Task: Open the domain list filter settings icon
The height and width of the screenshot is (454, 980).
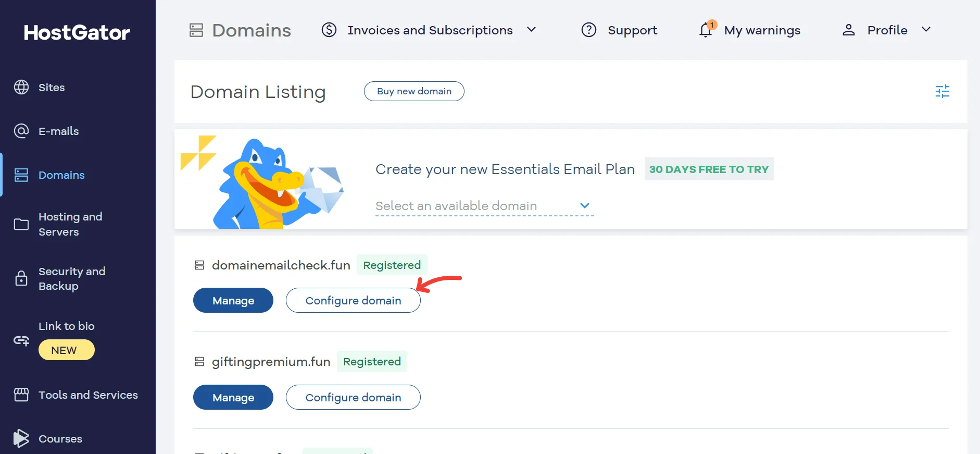Action: pyautogui.click(x=943, y=92)
